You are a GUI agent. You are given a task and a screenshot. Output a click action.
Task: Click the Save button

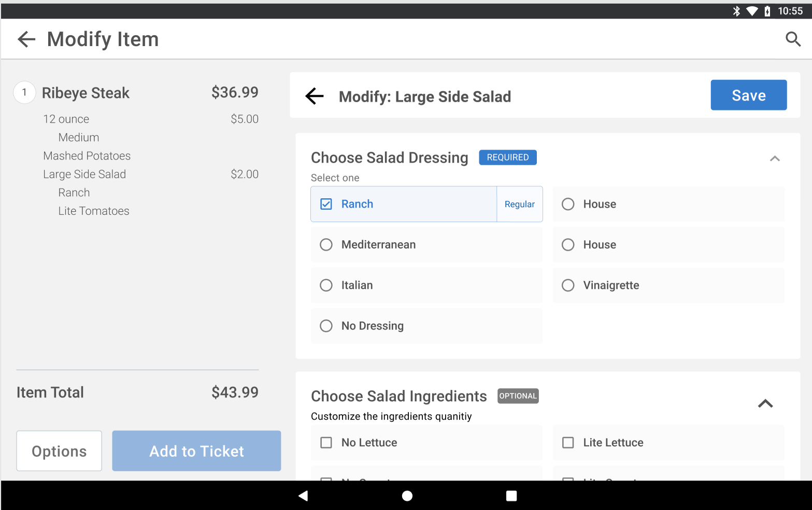pyautogui.click(x=748, y=95)
